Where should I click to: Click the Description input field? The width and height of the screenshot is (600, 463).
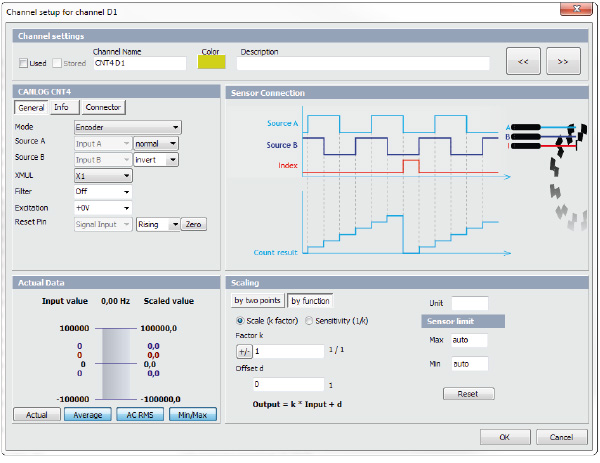[363, 63]
